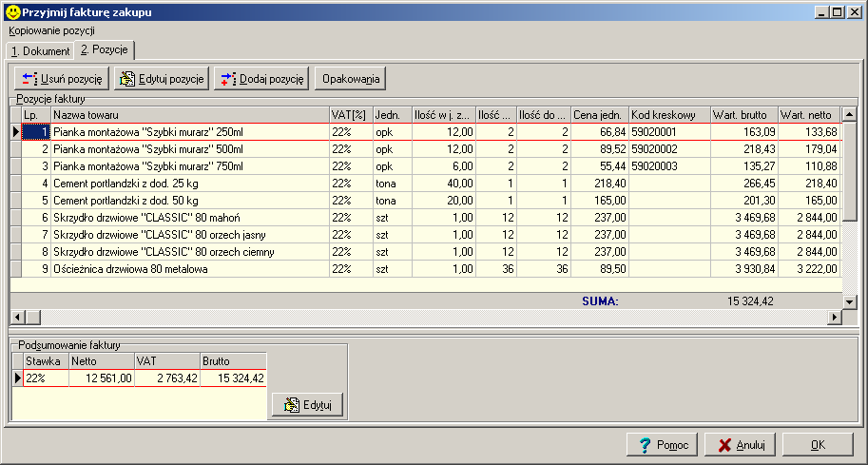Image resolution: width=868 pixels, height=465 pixels.
Task: Click the 22% rate cell in summary
Action: pyautogui.click(x=47, y=378)
